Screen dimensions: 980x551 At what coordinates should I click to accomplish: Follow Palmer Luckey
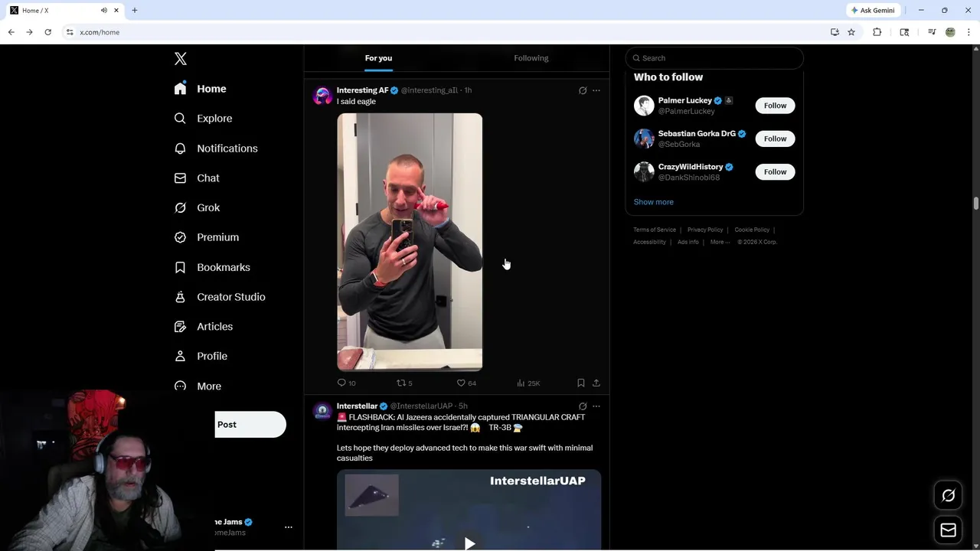[775, 106]
